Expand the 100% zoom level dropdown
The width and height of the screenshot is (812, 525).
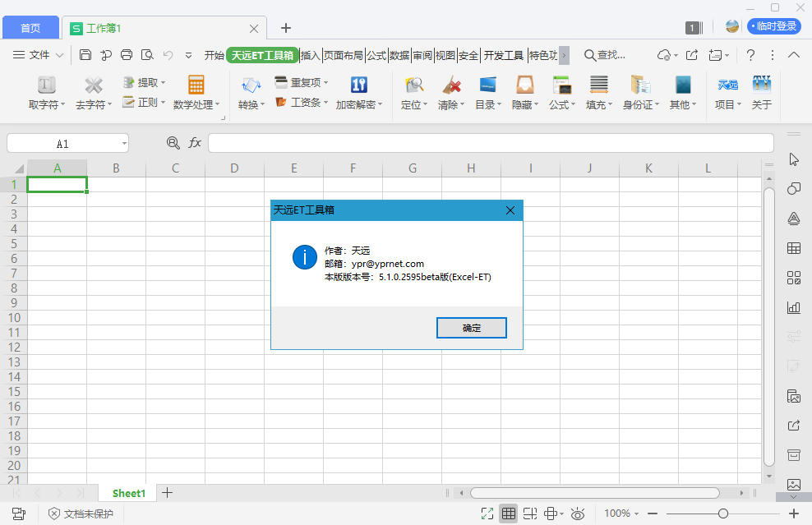click(x=637, y=513)
